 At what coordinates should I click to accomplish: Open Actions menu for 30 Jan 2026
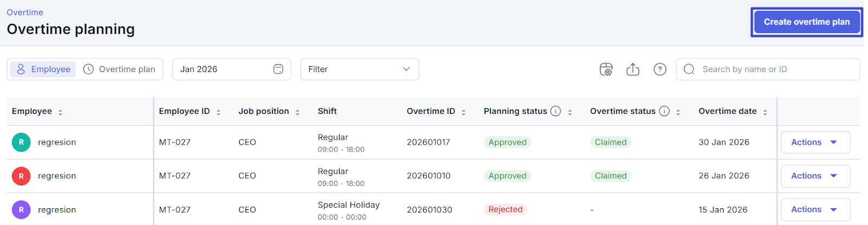pyautogui.click(x=815, y=143)
